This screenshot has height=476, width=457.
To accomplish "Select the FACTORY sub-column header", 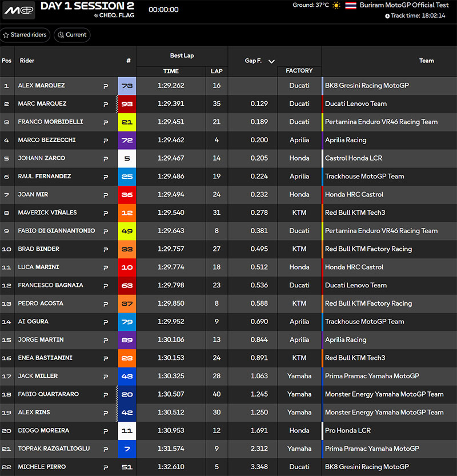I will [299, 71].
